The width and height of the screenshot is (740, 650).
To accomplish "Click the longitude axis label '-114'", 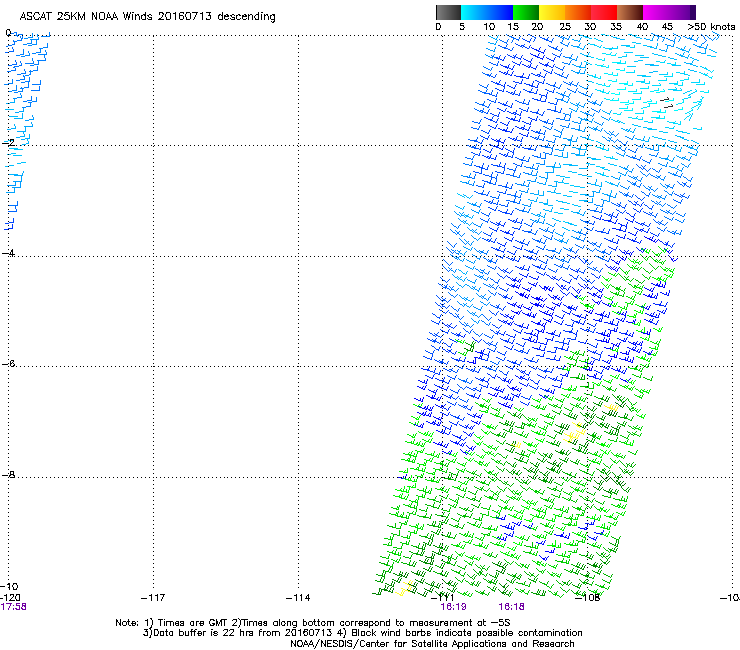I will [298, 598].
